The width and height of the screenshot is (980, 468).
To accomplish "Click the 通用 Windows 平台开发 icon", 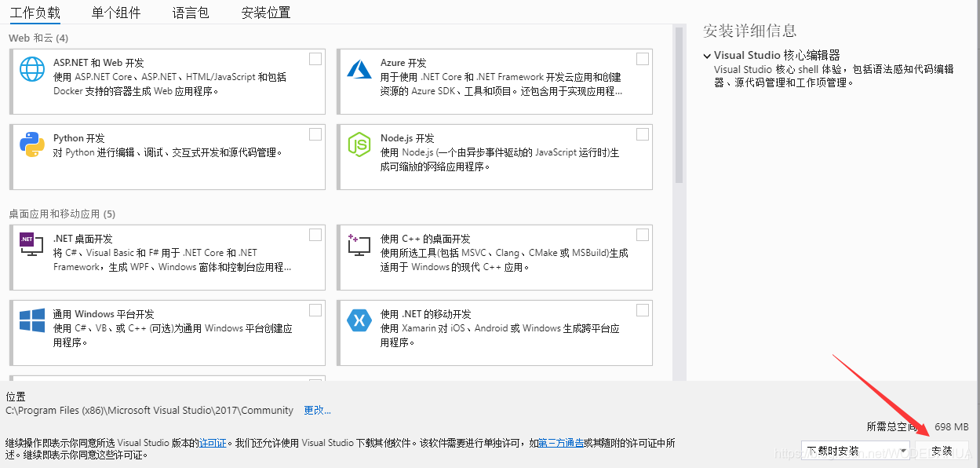I will click(31, 320).
